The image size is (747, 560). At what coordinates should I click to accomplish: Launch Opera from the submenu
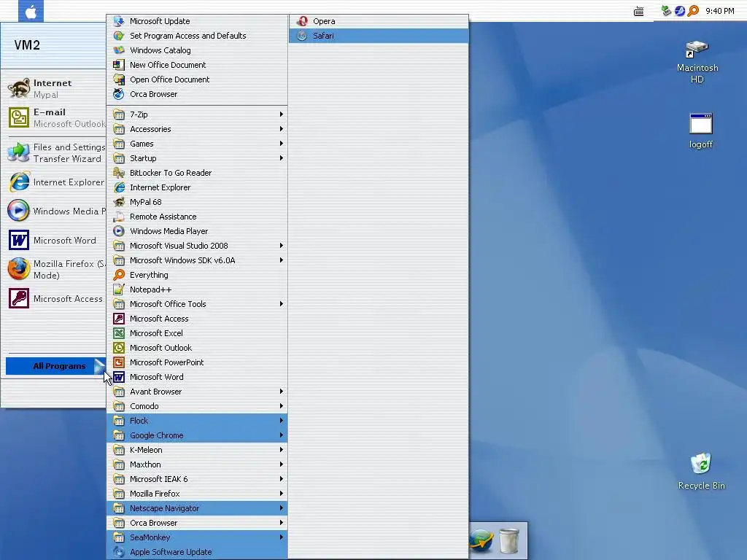tap(379, 21)
